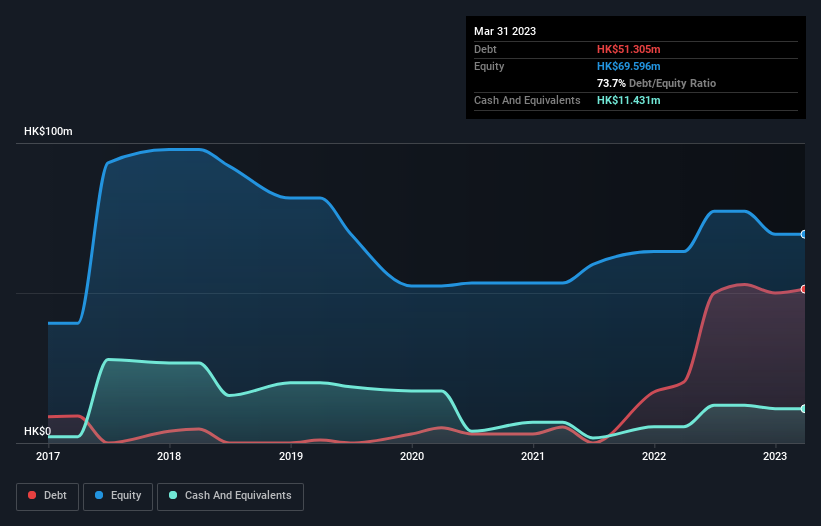821x526 pixels.
Task: Click the HK$0 axis label
Action: pyautogui.click(x=38, y=431)
